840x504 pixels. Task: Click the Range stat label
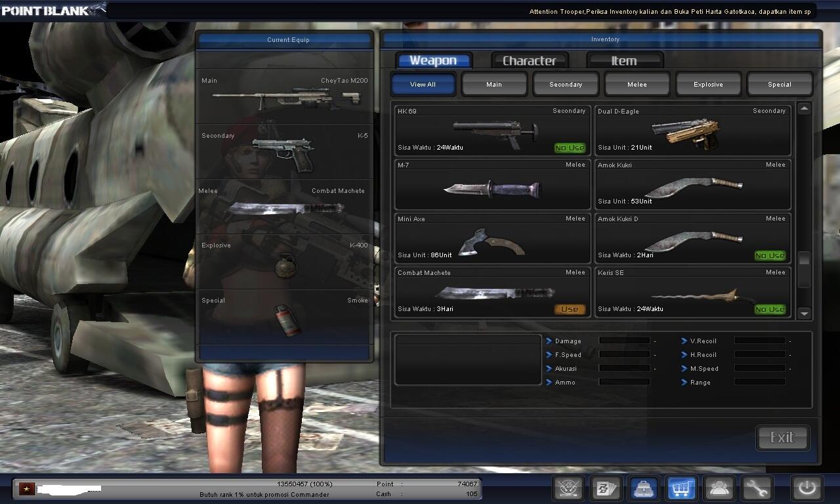tap(700, 383)
